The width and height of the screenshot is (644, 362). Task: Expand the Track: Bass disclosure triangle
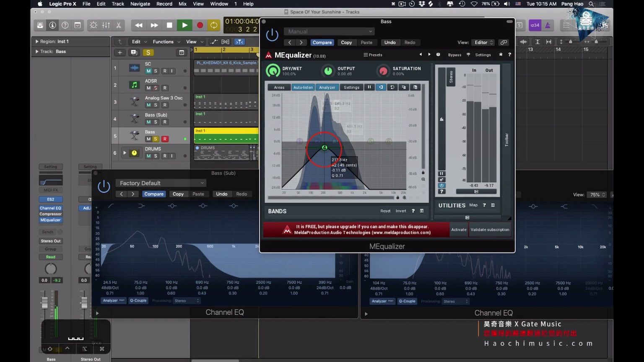coord(37,52)
